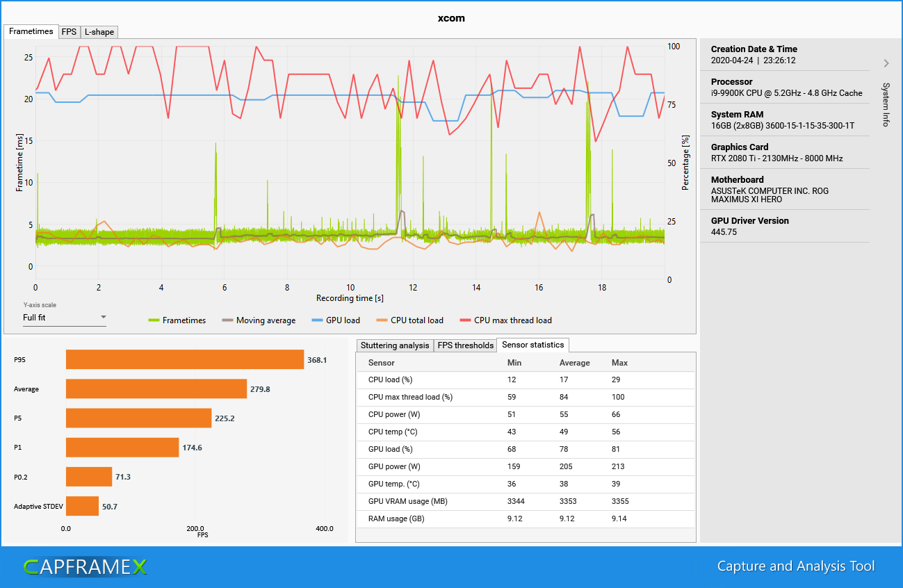Click the System RAM 16GB entry
Screen dimensions: 903x588
[786, 120]
